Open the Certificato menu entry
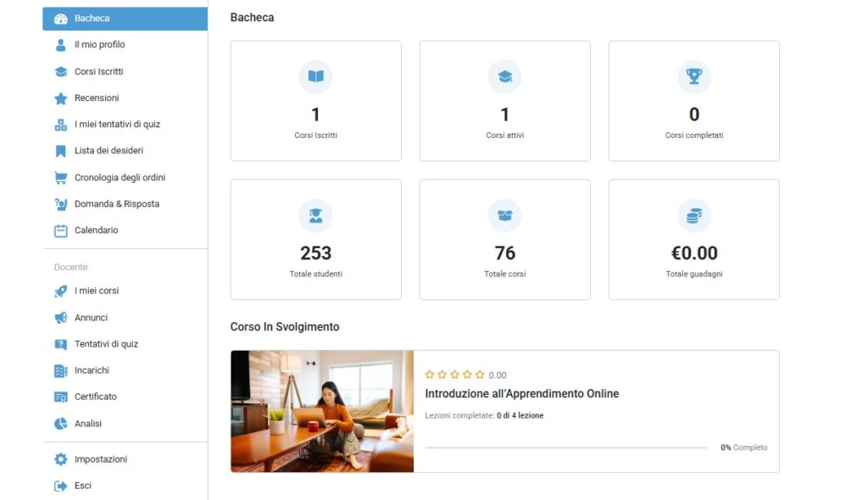 click(95, 397)
